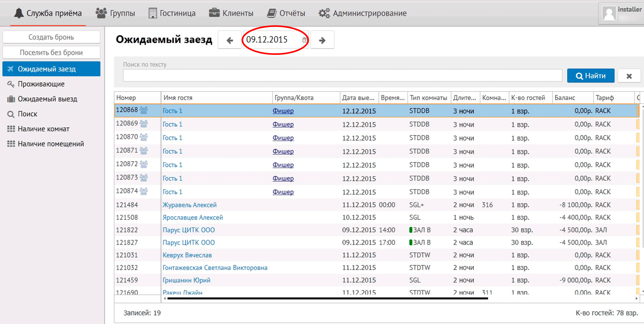Go to next day with right arrow

pos(322,40)
